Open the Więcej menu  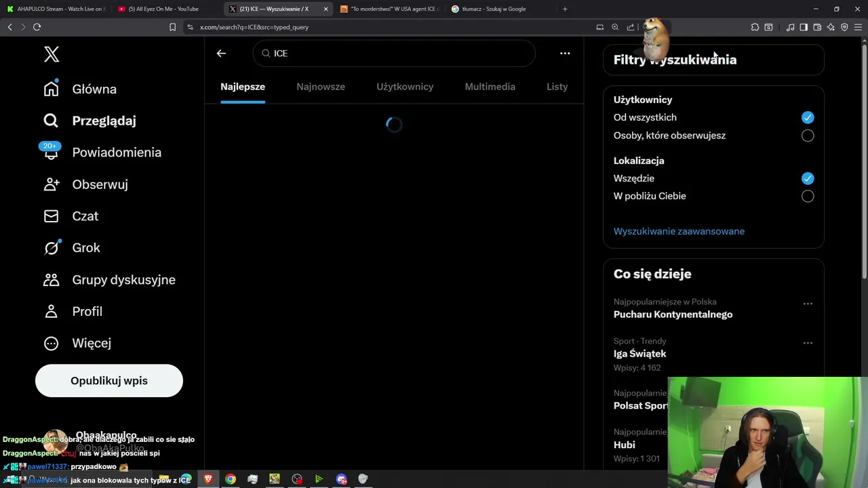pos(77,343)
